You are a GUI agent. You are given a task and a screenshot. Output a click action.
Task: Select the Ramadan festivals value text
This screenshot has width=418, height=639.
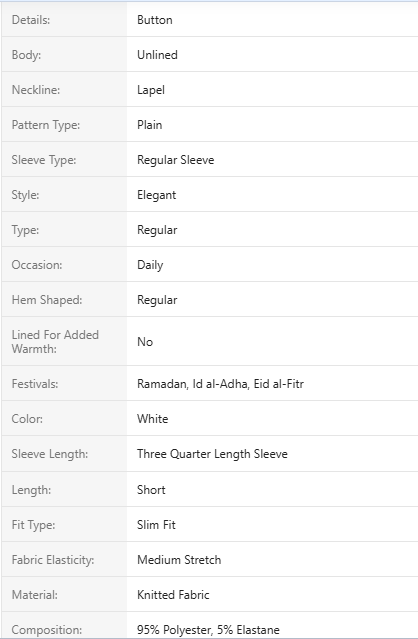pos(220,384)
